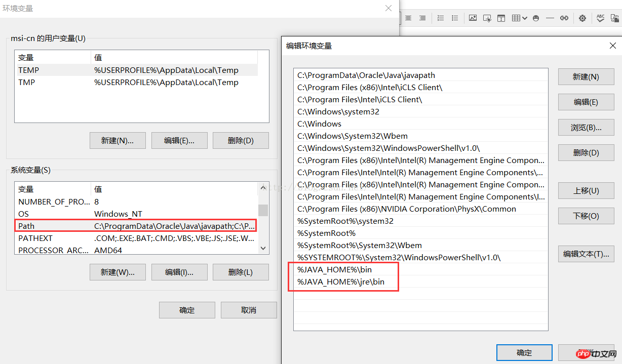Click template icon before table icon
The width and height of the screenshot is (622, 364).
tap(501, 18)
